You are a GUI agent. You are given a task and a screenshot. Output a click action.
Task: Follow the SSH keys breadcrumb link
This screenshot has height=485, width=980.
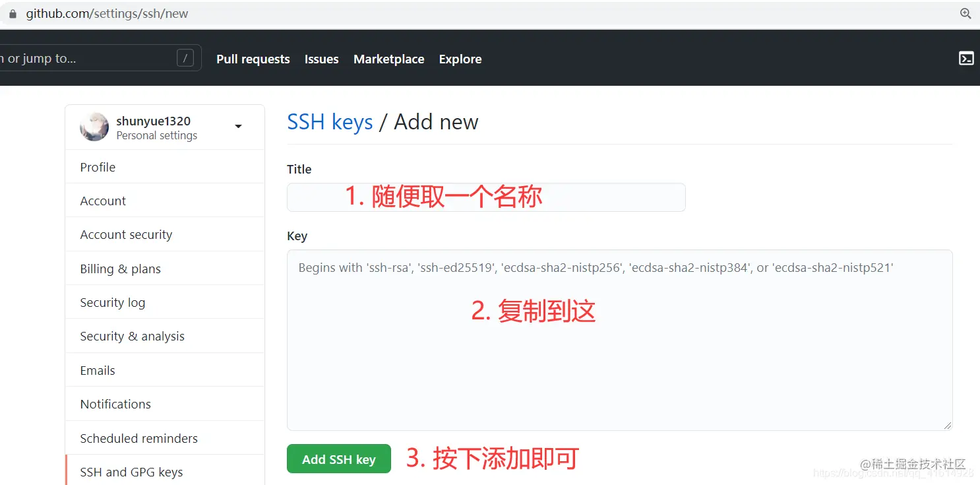tap(330, 122)
